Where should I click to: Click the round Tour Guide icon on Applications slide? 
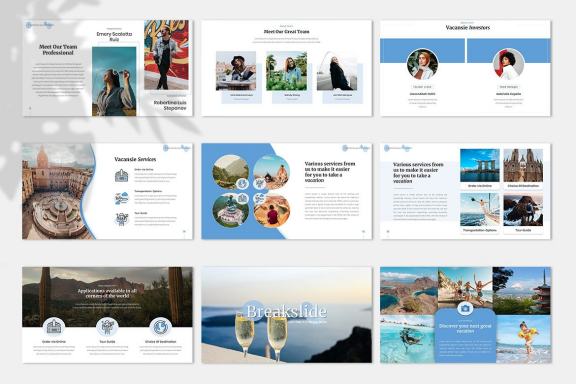point(107,327)
